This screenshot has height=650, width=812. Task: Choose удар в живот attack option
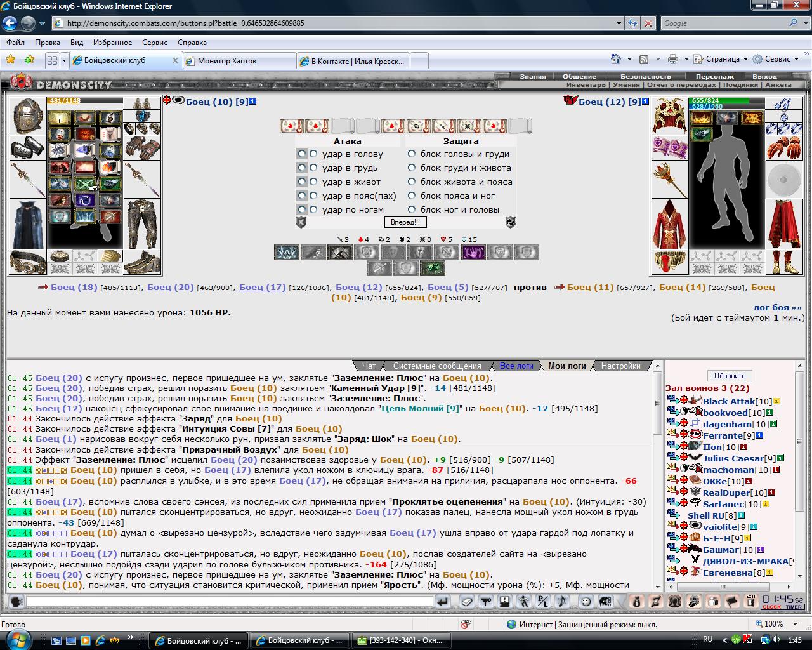point(313,182)
